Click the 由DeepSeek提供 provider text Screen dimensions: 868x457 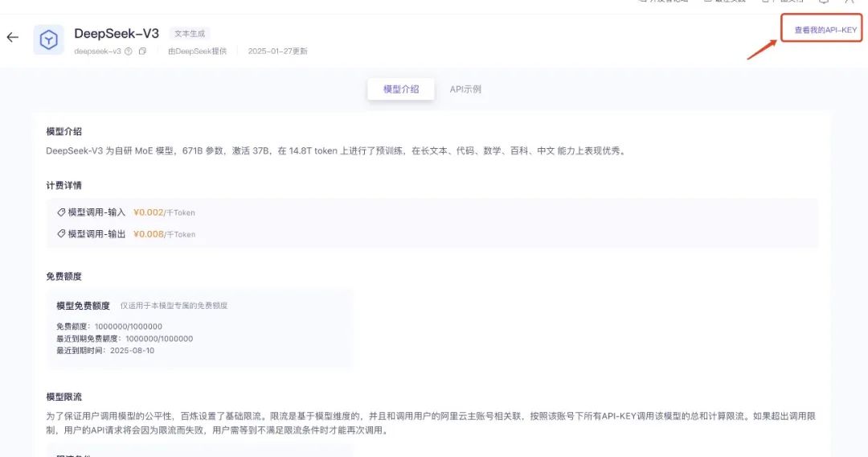coord(198,51)
